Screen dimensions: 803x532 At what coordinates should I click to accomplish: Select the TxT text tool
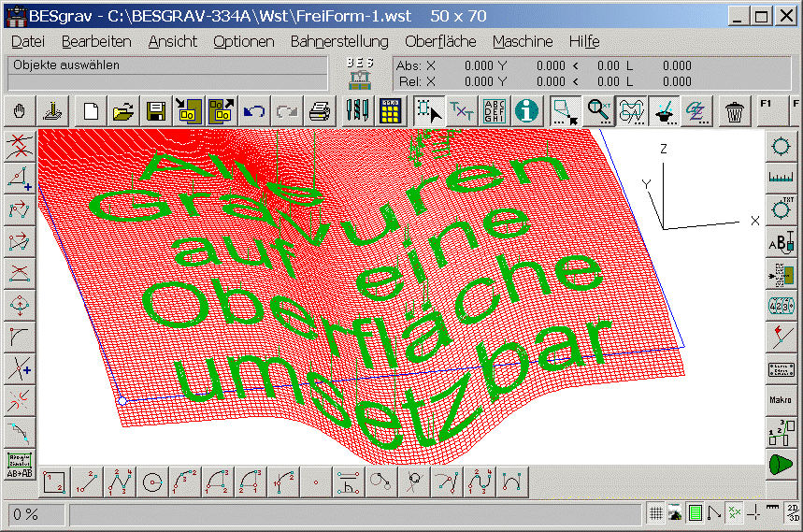pos(462,111)
